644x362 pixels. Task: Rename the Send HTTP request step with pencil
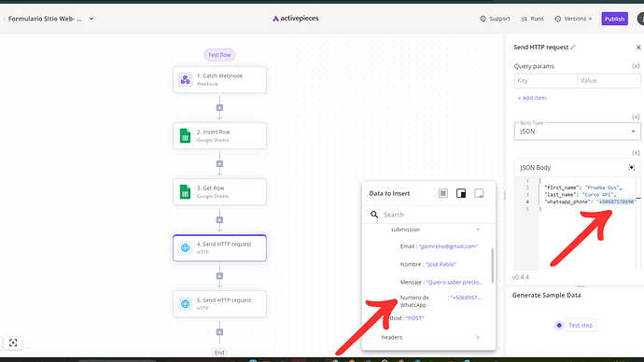point(573,48)
